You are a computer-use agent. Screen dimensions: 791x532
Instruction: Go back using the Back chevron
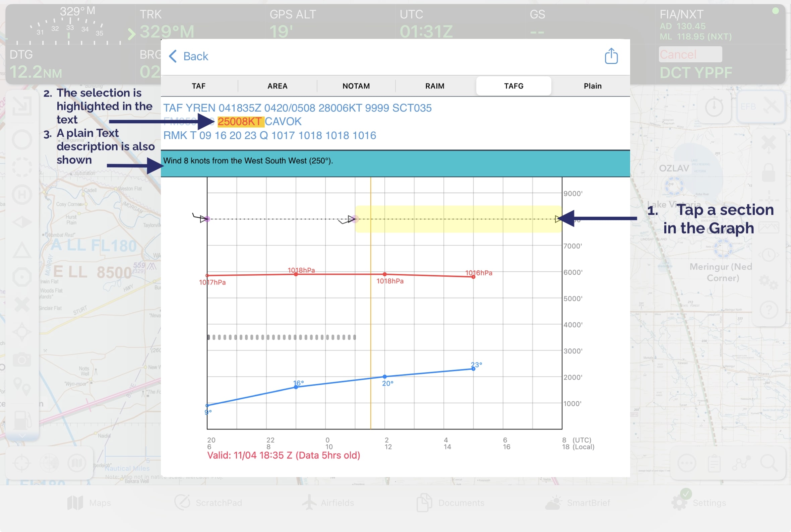pos(173,56)
